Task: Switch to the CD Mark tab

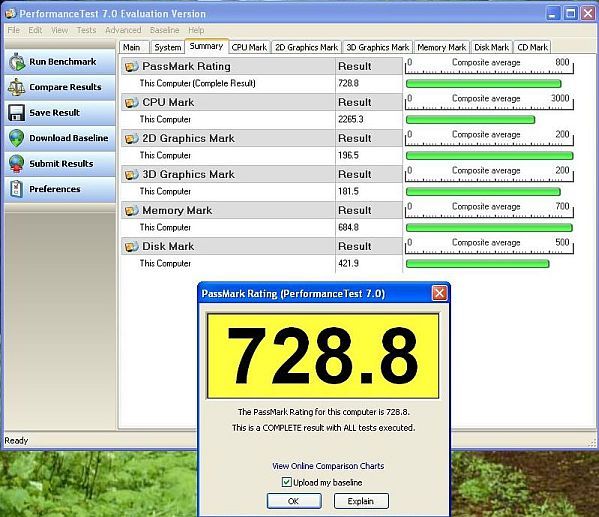Action: click(x=532, y=47)
